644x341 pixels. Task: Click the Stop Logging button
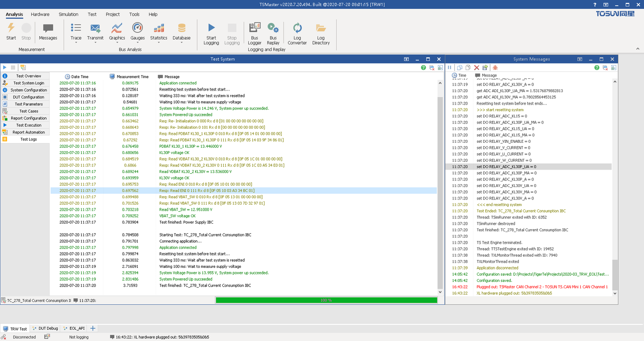tap(232, 33)
